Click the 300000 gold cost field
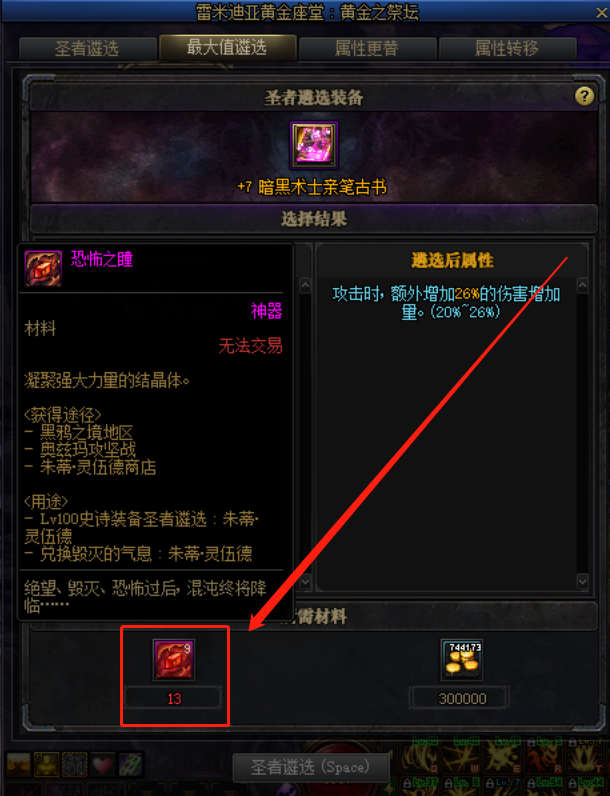 [x=461, y=699]
